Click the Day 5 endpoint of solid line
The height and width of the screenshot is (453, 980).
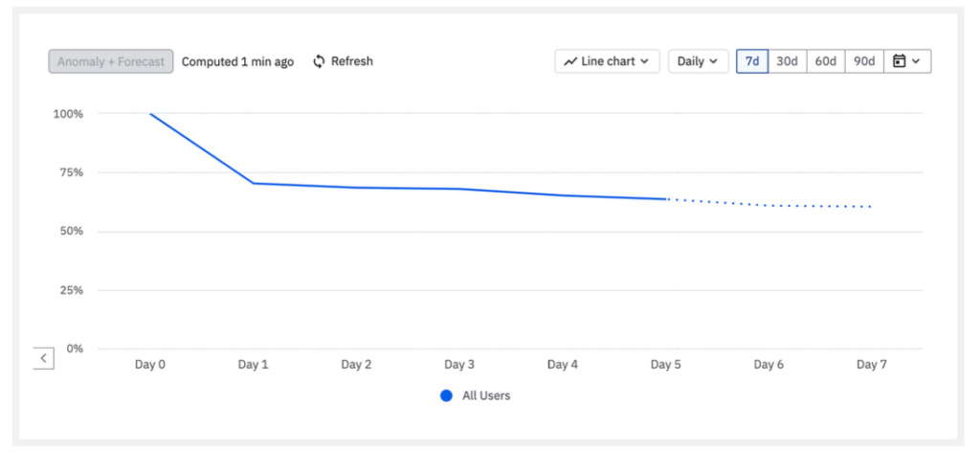pos(666,199)
